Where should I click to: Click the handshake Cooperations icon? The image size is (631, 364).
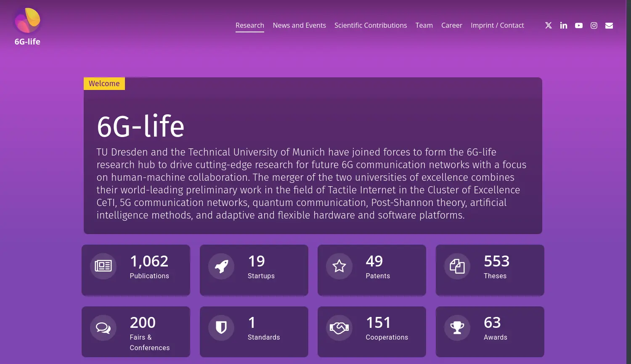point(339,327)
